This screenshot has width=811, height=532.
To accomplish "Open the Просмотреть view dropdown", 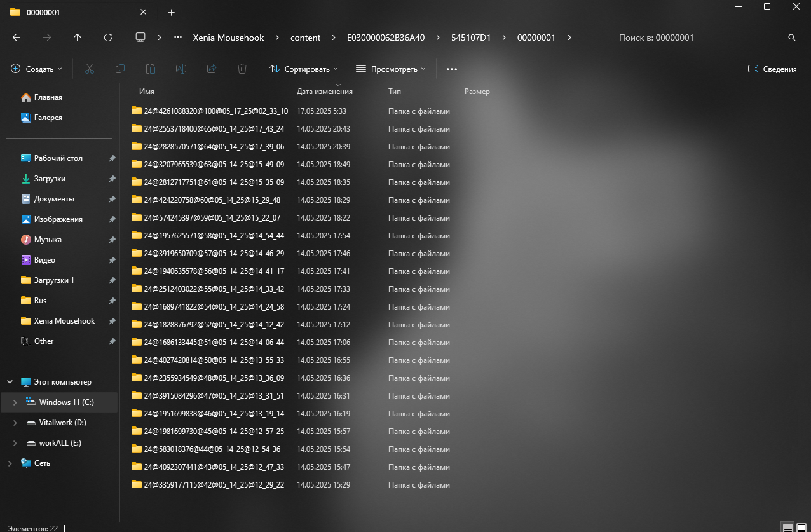I will click(x=390, y=69).
